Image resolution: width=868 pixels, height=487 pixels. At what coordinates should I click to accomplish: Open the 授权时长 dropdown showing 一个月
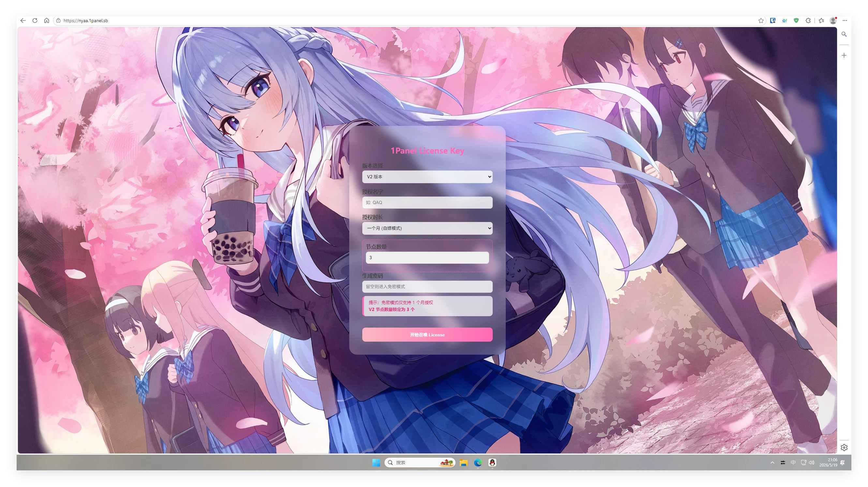427,229
